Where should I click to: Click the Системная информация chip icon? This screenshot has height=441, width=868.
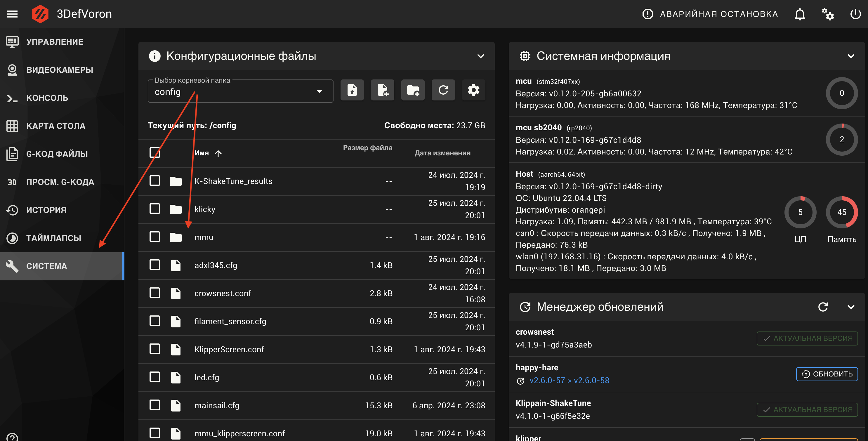point(525,56)
